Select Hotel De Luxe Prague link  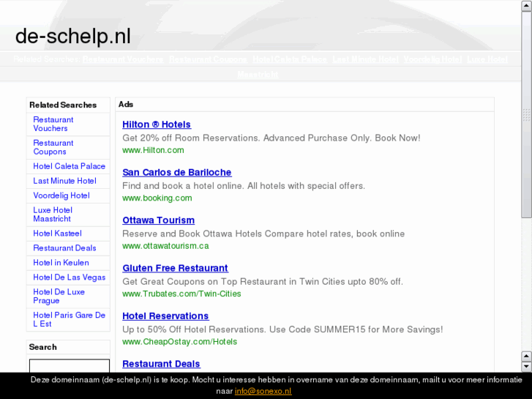[x=59, y=297]
